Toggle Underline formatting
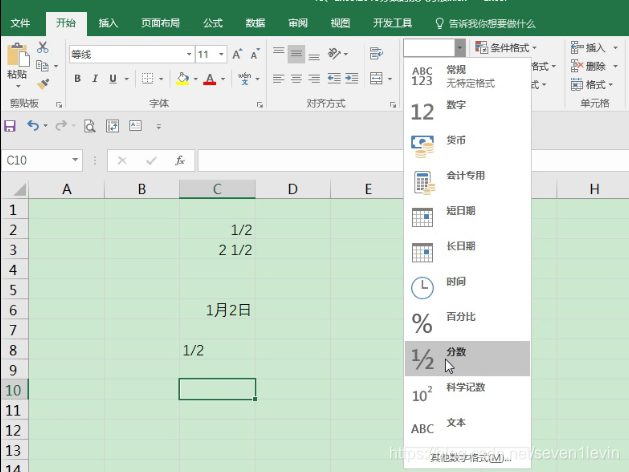The height and width of the screenshot is (472, 629). pos(113,79)
